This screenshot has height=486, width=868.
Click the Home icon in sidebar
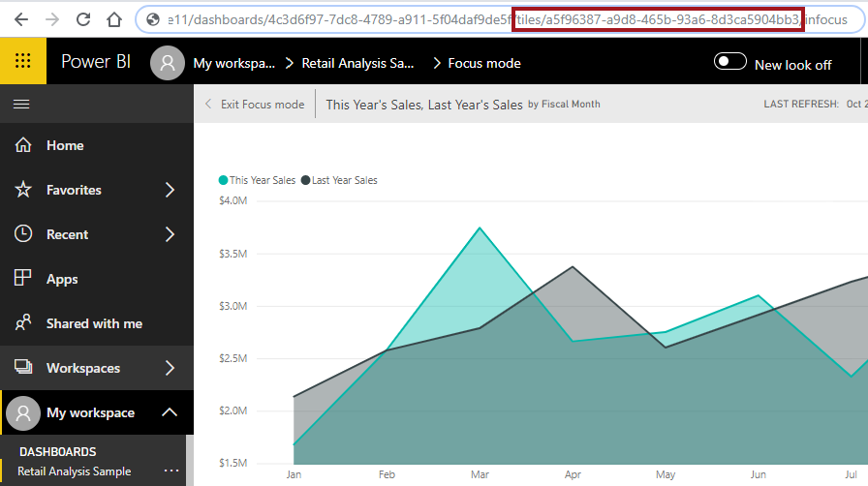click(x=24, y=145)
